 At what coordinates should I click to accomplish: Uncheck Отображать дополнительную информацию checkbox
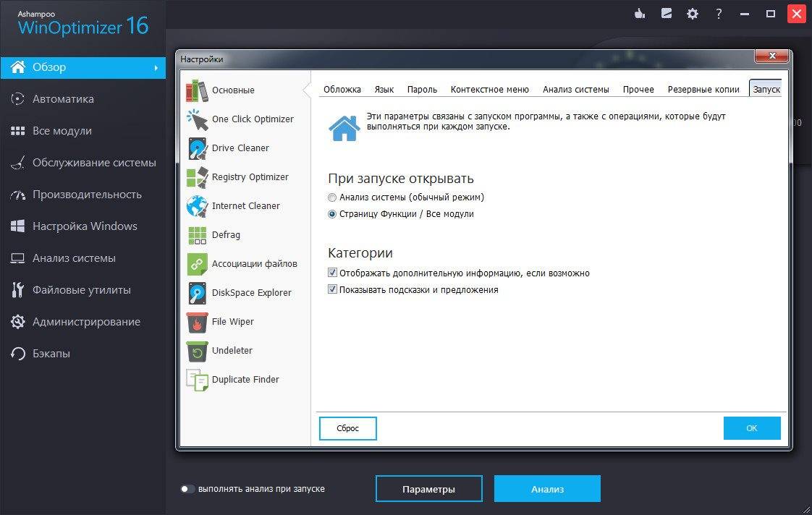pyautogui.click(x=332, y=273)
